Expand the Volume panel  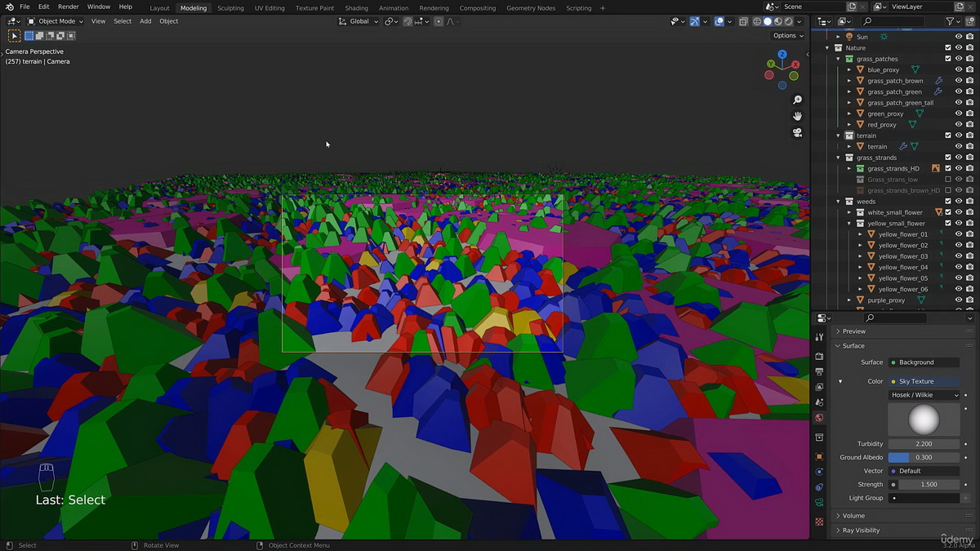[x=854, y=516]
